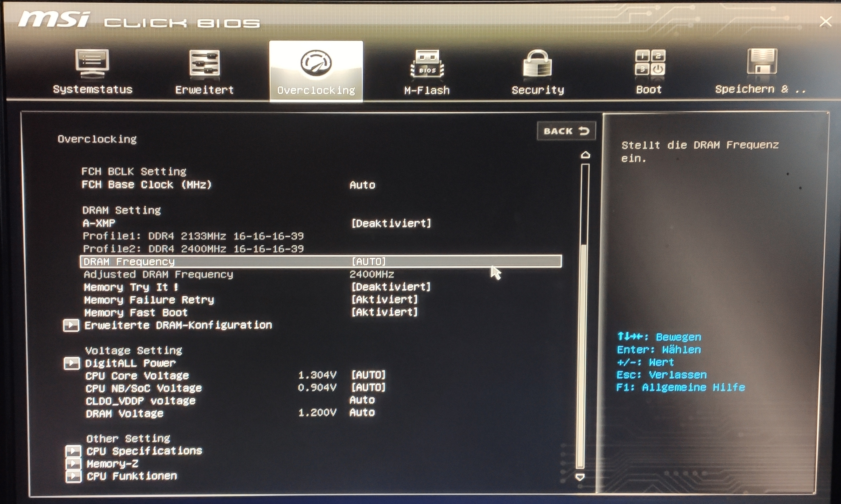Toggle Memory Failure Retry Aktiviert value

[x=385, y=299]
